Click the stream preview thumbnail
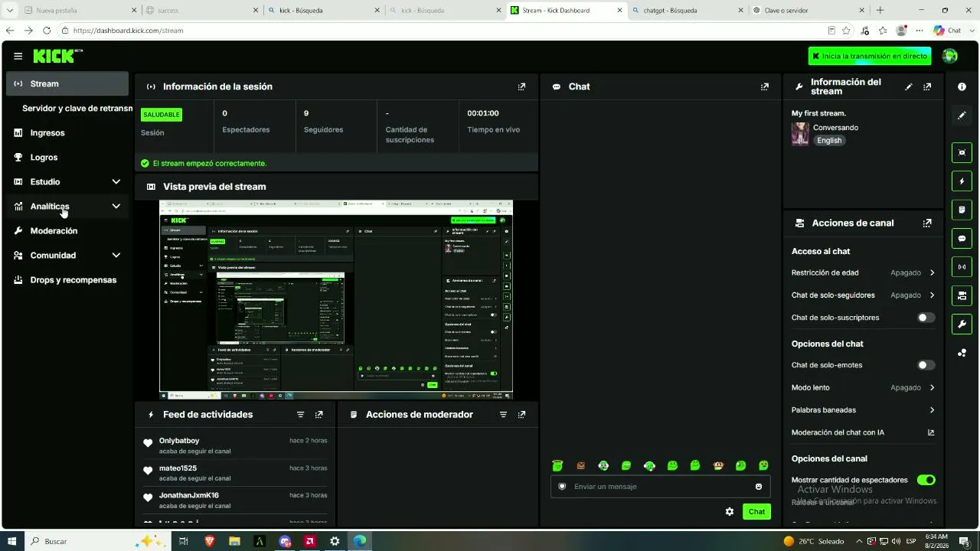 [x=336, y=300]
